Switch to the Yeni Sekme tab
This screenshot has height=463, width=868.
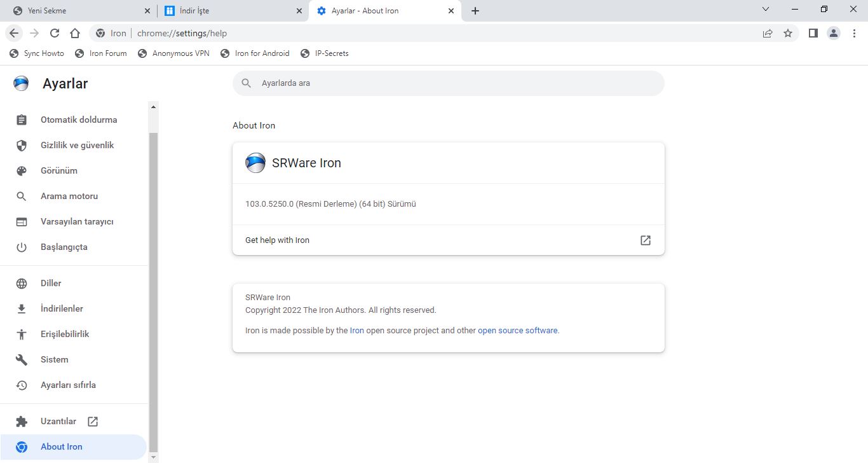point(79,11)
